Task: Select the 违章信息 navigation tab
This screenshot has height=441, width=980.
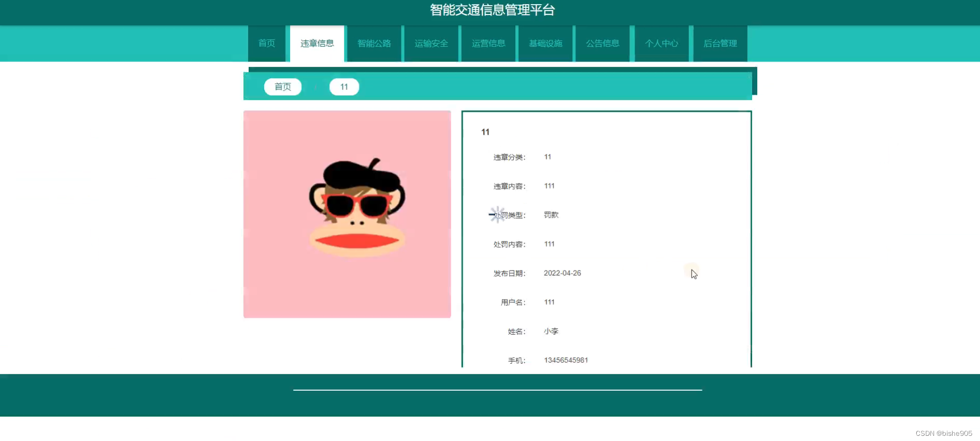Action: point(317,44)
